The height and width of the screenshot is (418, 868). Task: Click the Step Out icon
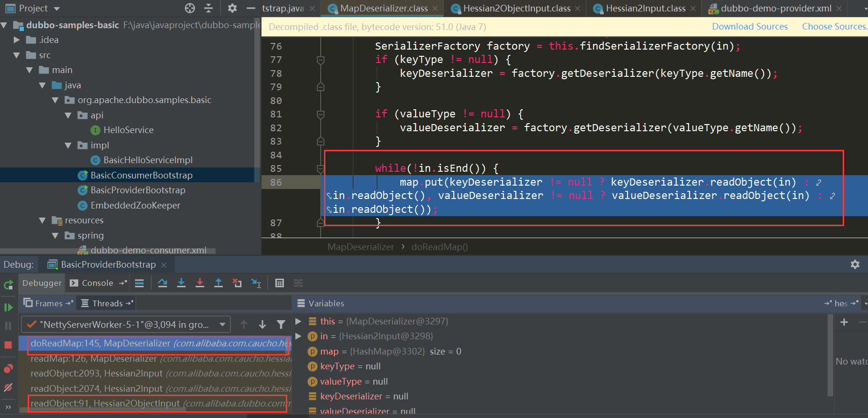click(218, 283)
